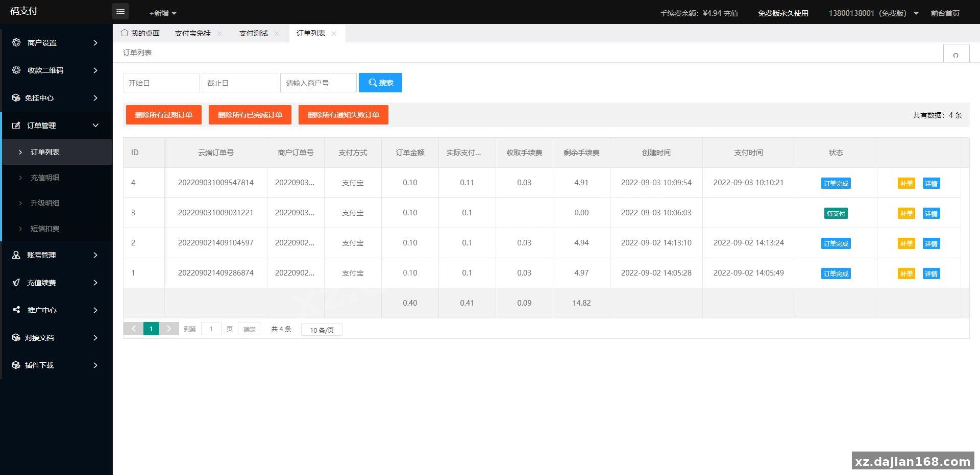Click the home icon on 我的桌面 tab

coord(124,33)
